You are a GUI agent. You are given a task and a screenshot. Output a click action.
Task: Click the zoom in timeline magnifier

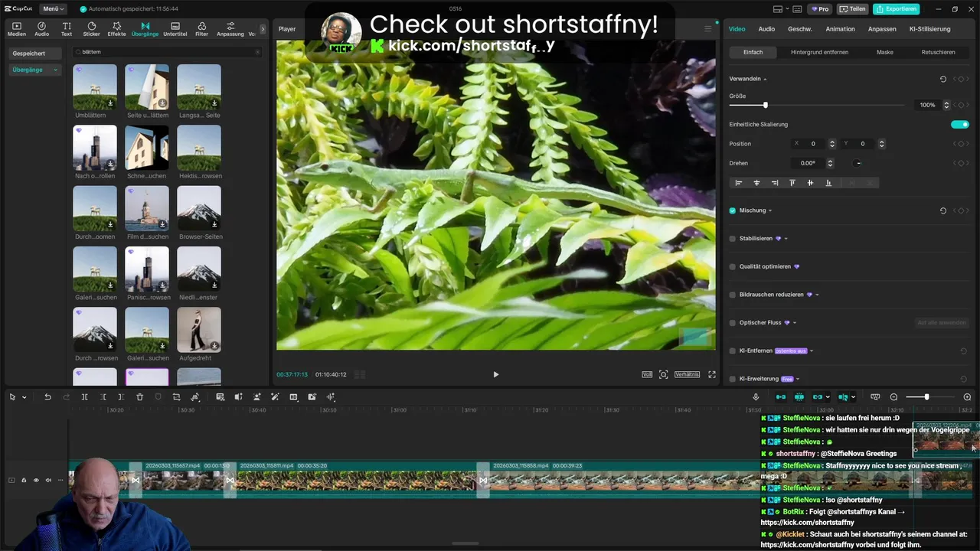point(967,397)
